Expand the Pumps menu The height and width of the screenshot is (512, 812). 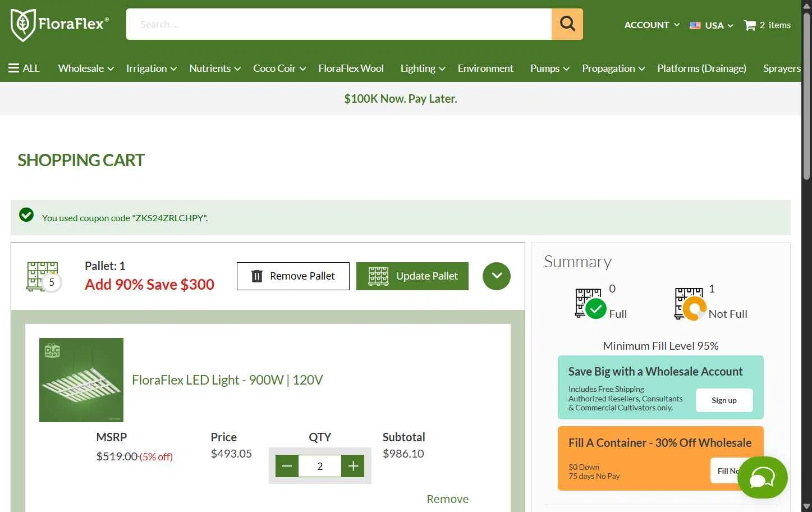click(550, 68)
